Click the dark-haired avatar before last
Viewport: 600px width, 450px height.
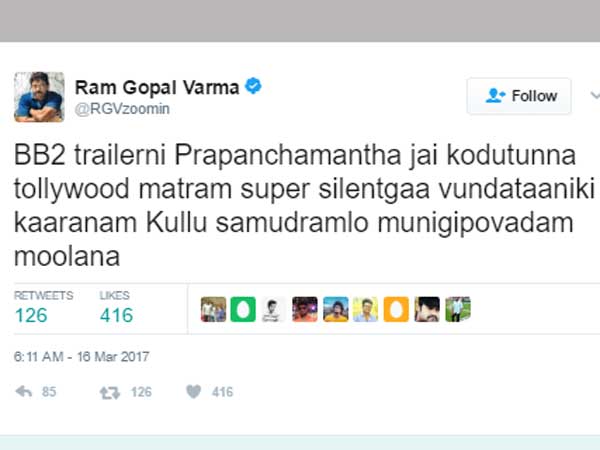[427, 309]
